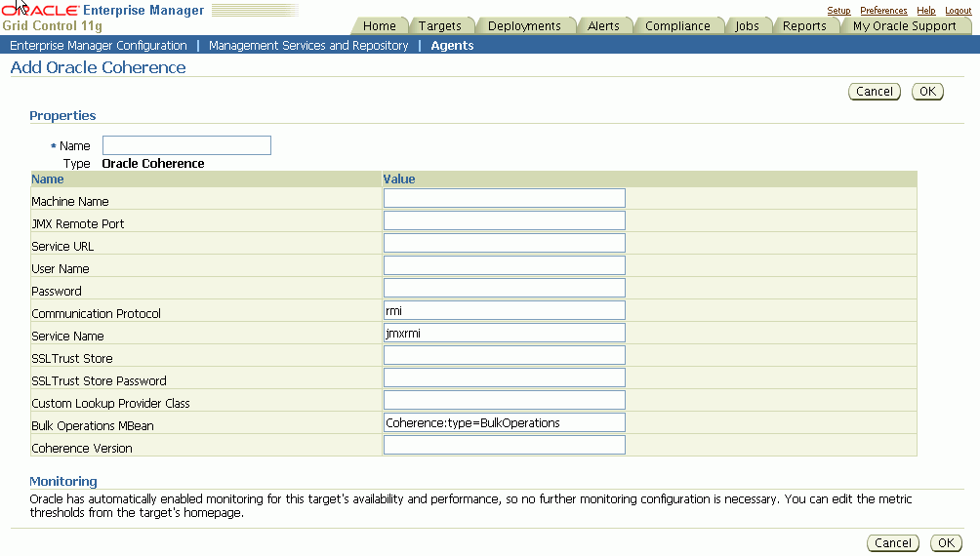The width and height of the screenshot is (980, 556).
Task: Click the Monitoring section heading
Action: point(63,482)
